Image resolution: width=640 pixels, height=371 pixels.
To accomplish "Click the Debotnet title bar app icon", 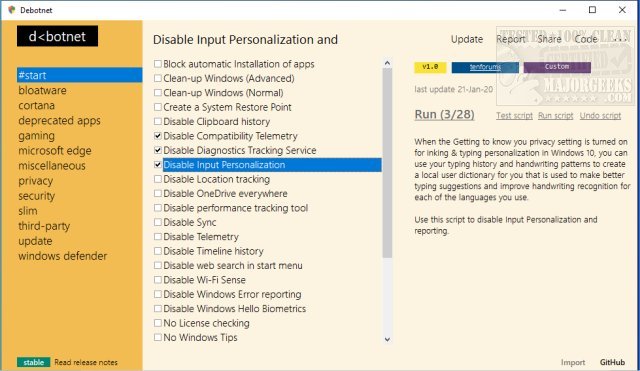I will (11, 10).
